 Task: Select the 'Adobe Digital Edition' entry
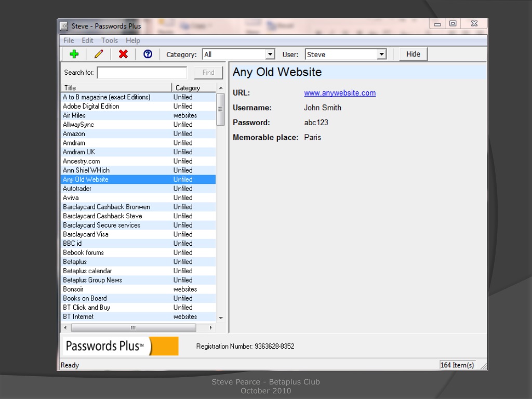pyautogui.click(x=138, y=106)
